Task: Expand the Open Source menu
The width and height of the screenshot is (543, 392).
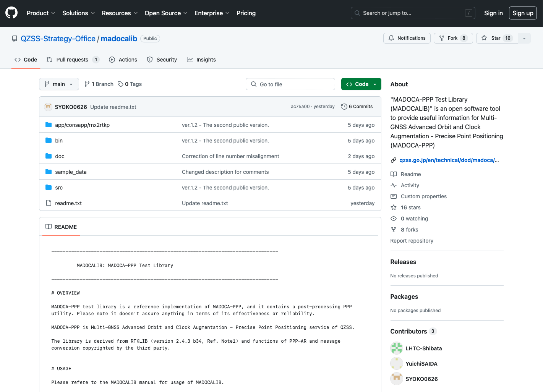Action: pos(166,13)
